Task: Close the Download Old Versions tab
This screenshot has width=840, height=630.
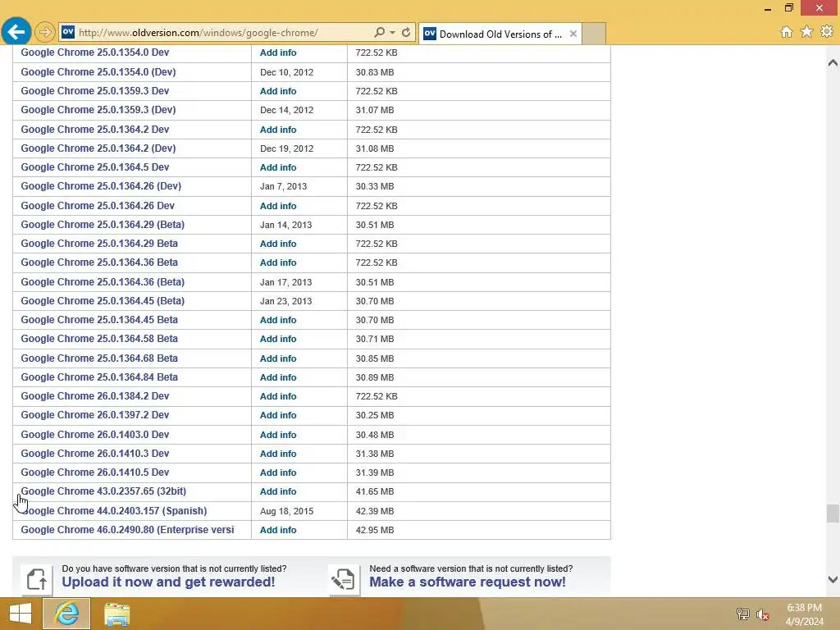Action: 573,34
